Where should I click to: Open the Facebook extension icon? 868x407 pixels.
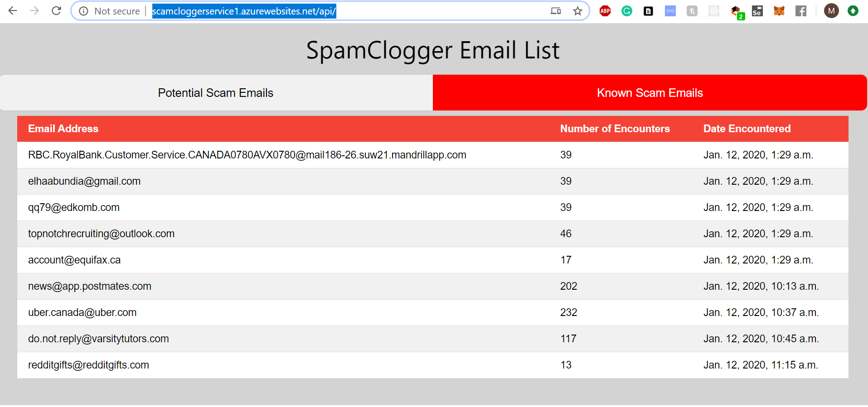[x=801, y=11]
